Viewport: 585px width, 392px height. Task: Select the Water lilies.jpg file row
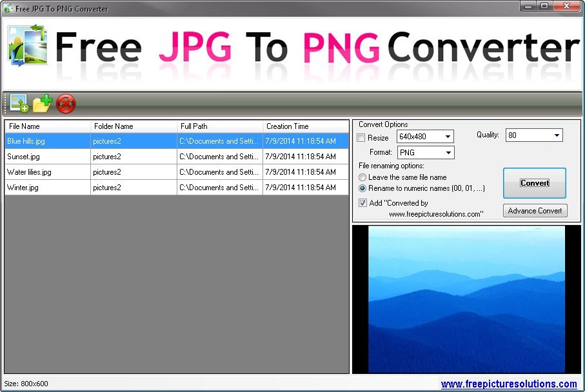[177, 172]
